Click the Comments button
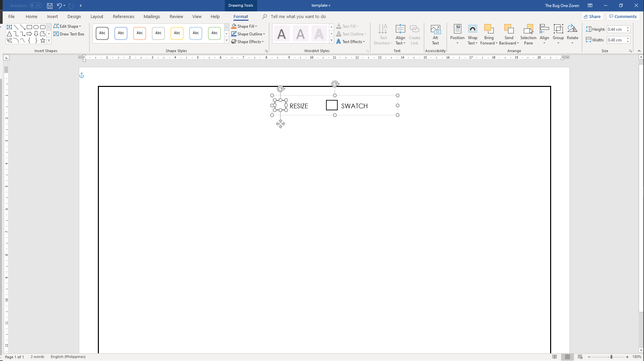 coord(623,16)
